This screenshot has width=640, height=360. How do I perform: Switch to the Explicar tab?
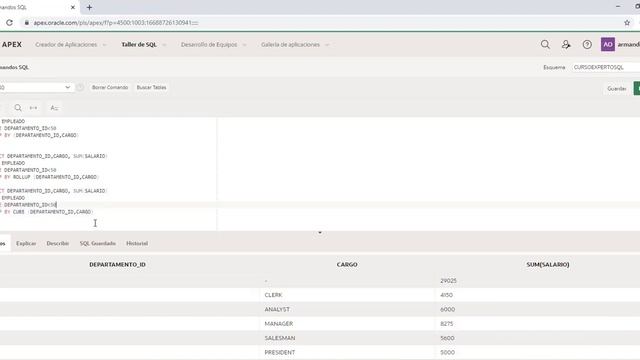pos(26,243)
